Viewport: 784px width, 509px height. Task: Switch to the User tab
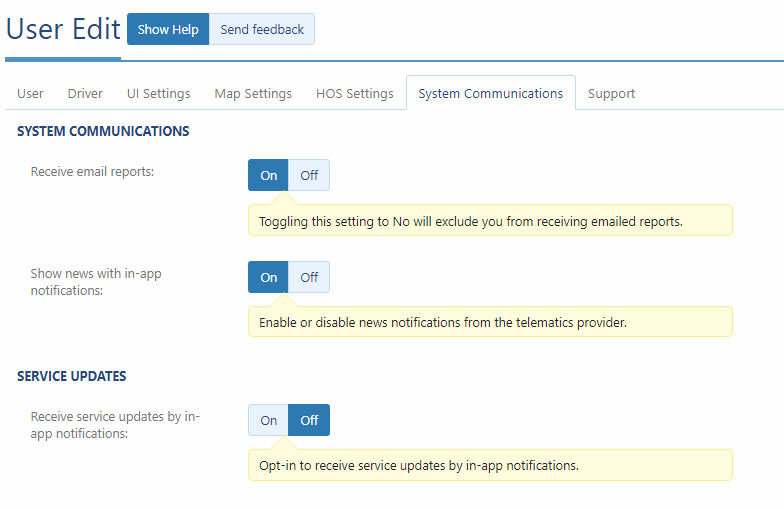click(30, 93)
